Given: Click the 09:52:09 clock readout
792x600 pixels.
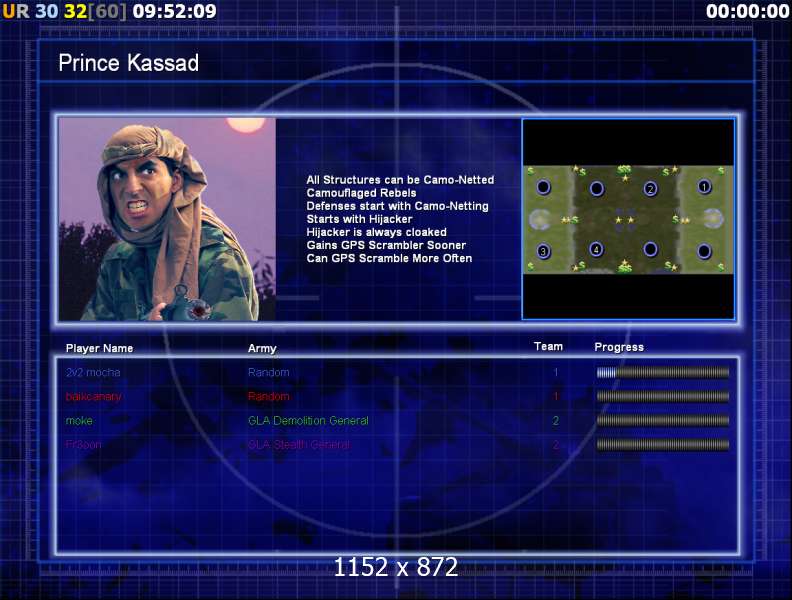Looking at the screenshot, I should click(175, 11).
